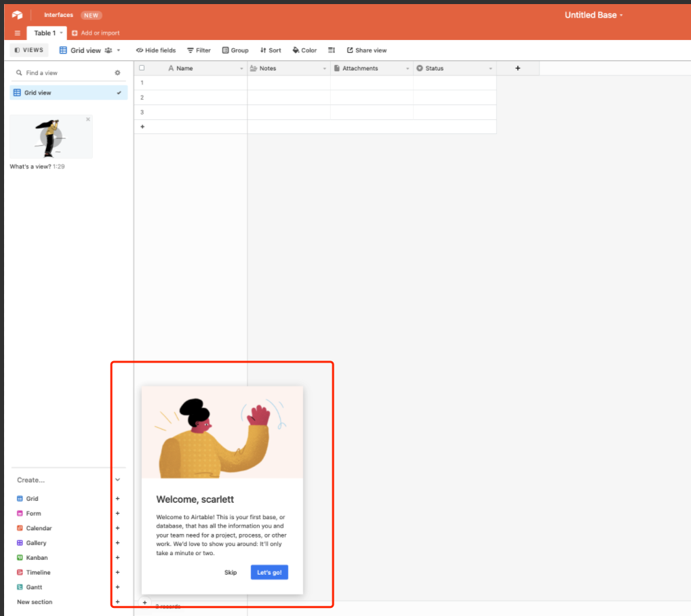Add Form view with its plus icon

tap(118, 514)
